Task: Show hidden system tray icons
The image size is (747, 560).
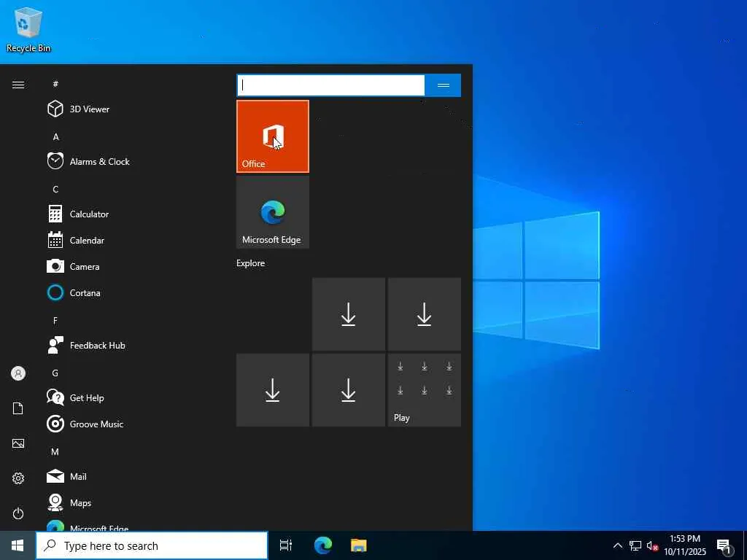Action: [x=617, y=545]
